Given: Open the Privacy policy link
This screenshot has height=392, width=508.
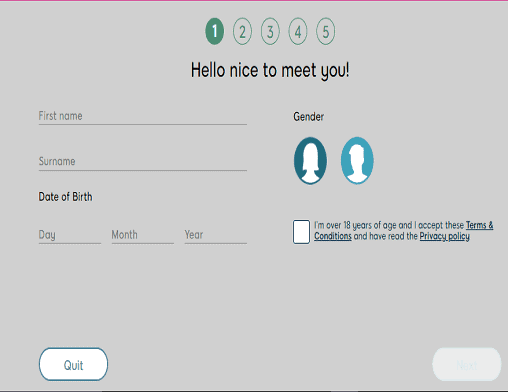Looking at the screenshot, I should (x=445, y=236).
